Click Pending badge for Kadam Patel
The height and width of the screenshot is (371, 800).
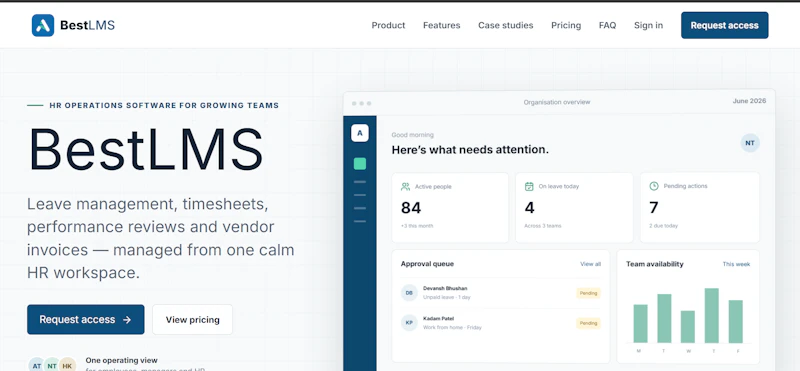[x=588, y=323]
